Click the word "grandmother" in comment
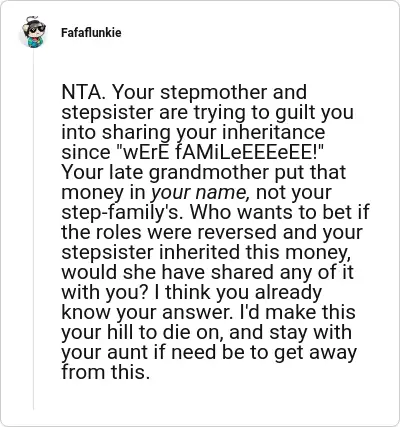This screenshot has height=427, width=400. [209, 173]
